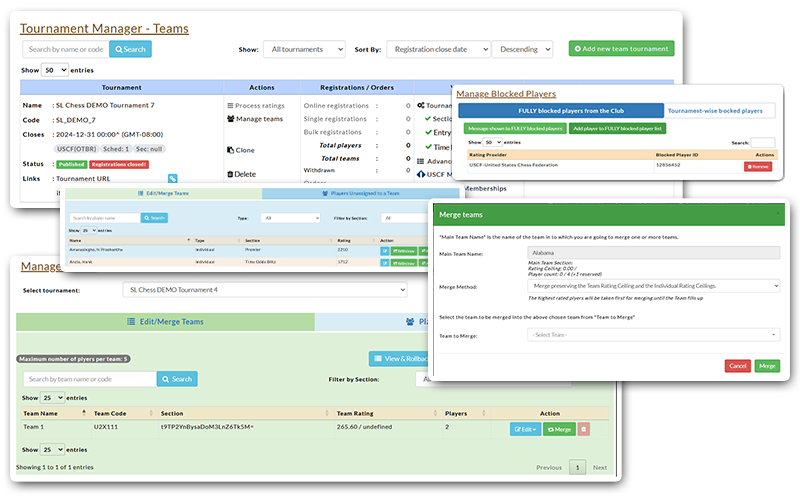Select the lower Edit/Merge Teams tab

[167, 322]
